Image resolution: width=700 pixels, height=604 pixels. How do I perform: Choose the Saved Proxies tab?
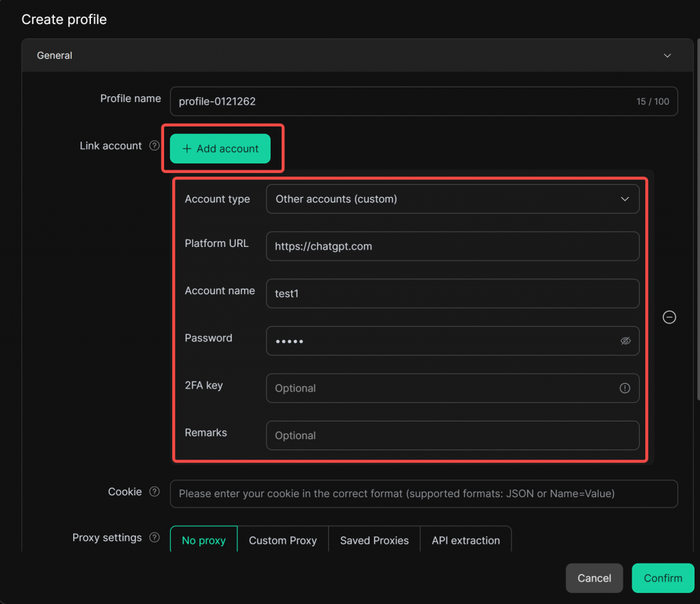(374, 540)
